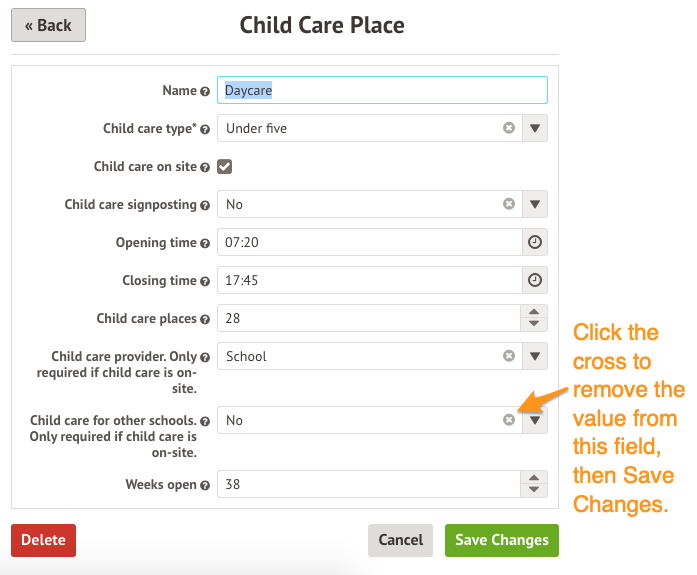Click the Cancel button
The width and height of the screenshot is (697, 575).
coord(400,540)
